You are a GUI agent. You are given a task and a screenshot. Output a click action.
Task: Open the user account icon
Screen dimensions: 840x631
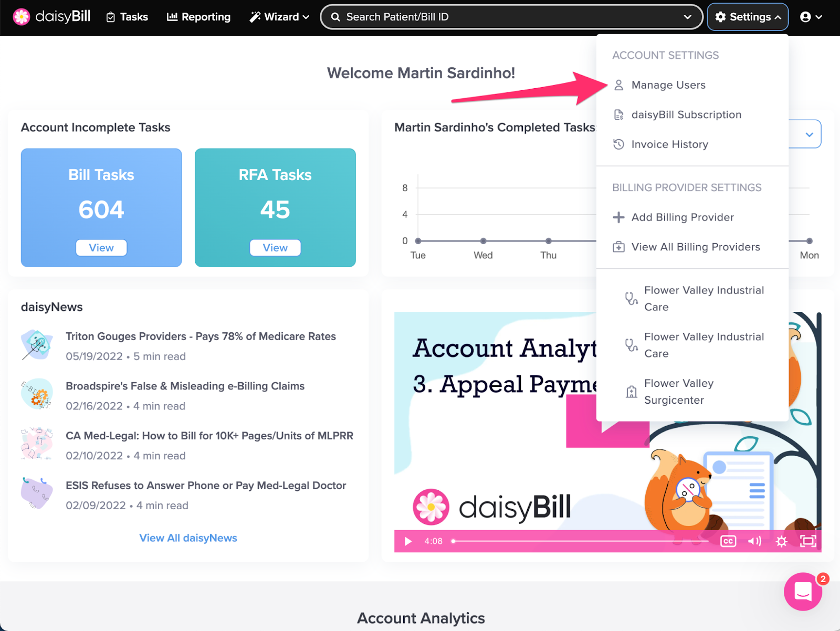(806, 16)
